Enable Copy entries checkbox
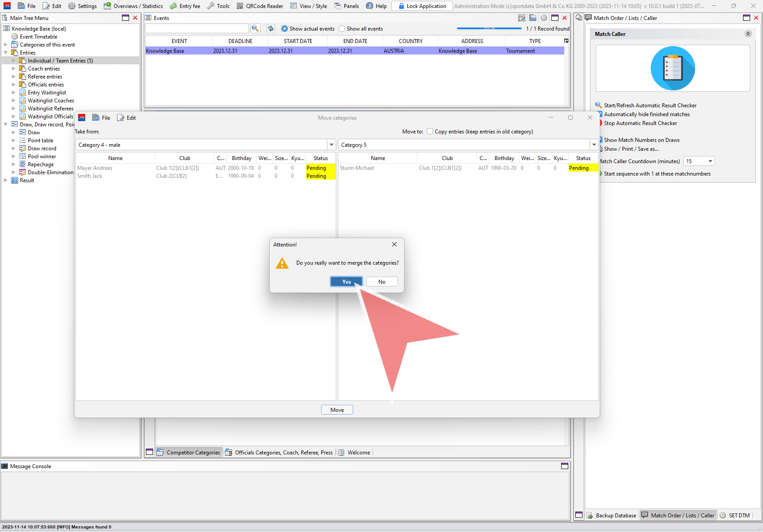763x532 pixels. click(430, 132)
